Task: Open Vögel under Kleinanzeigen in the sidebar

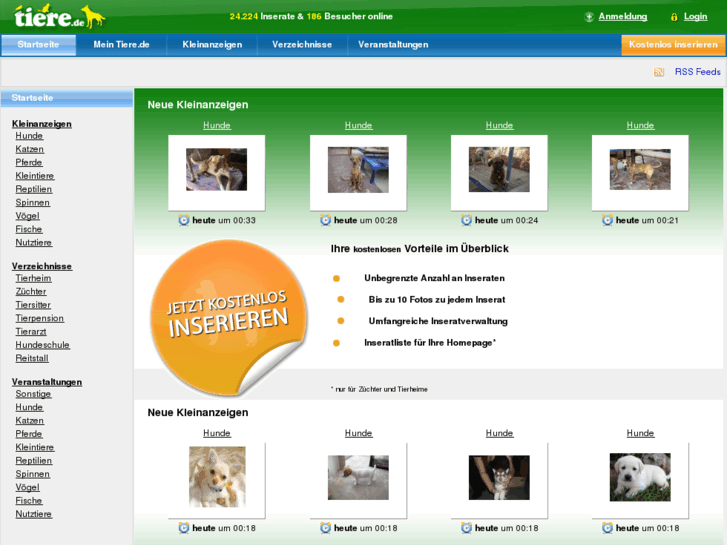Action: tap(27, 216)
